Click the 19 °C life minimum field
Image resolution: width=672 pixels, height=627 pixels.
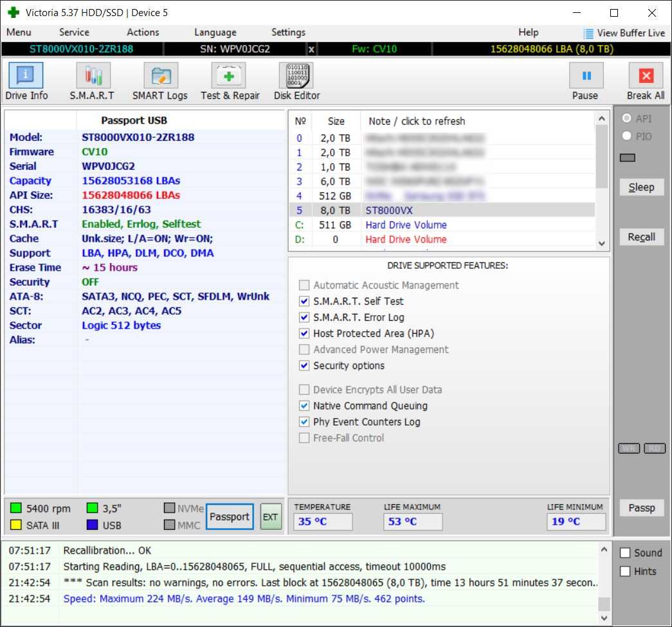pos(576,522)
